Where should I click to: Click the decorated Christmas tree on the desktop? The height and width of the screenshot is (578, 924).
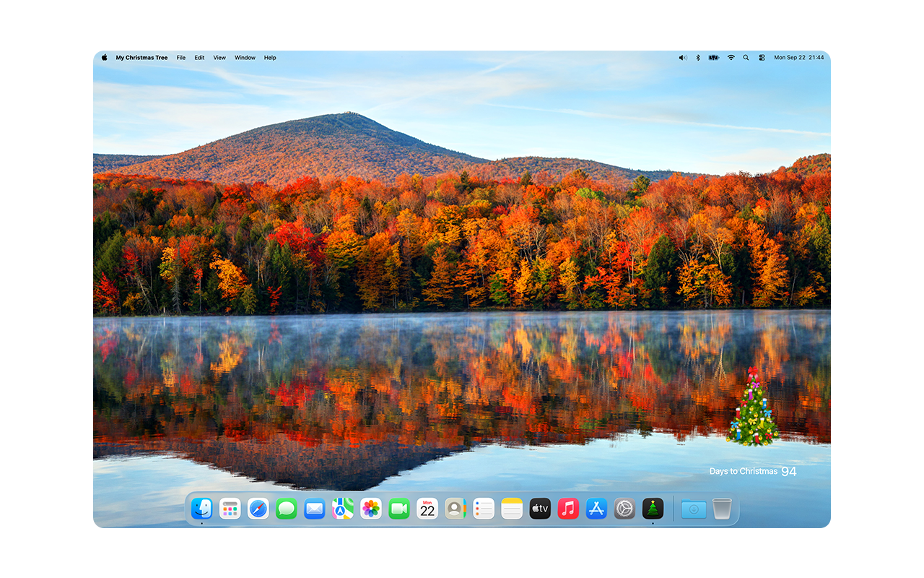pos(752,407)
